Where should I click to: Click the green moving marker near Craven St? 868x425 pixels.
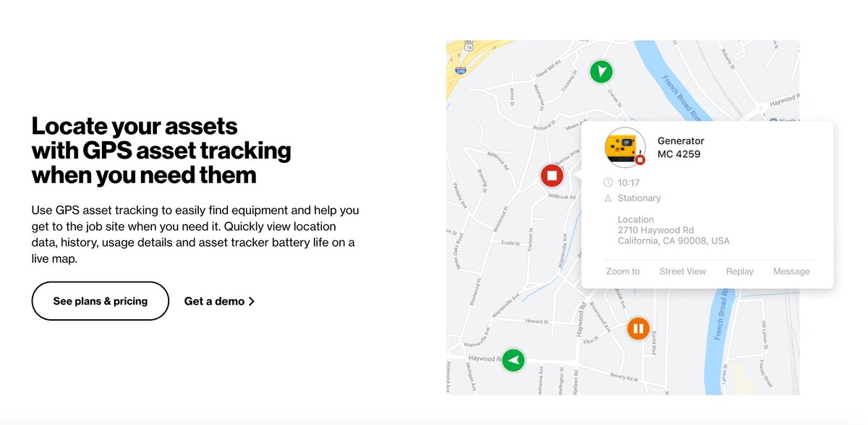tap(600, 72)
